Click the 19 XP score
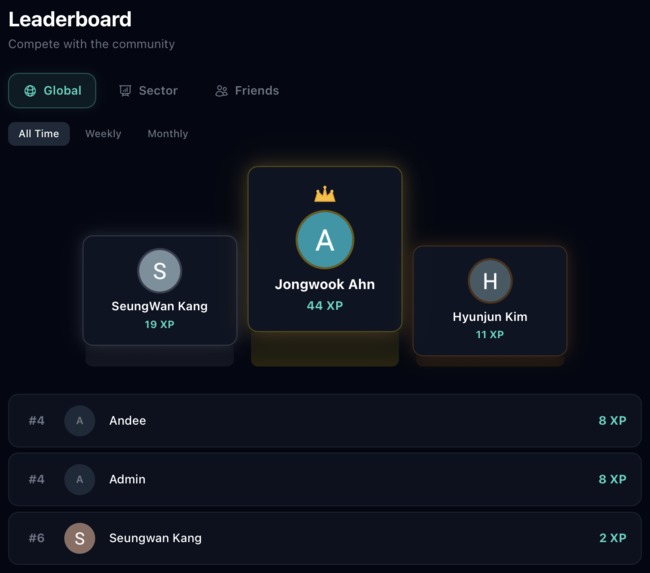Screen dimensions: 650x573 click(160, 324)
